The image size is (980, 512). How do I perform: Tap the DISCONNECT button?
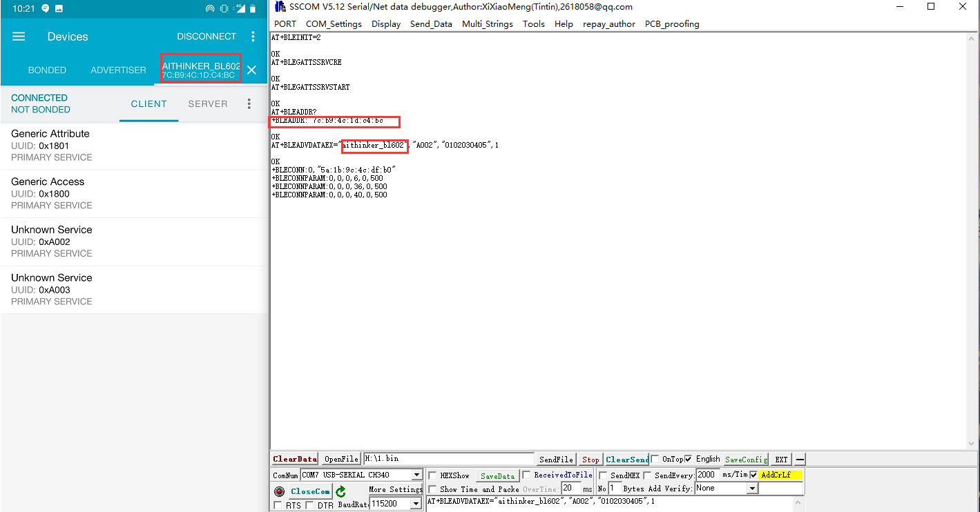206,37
